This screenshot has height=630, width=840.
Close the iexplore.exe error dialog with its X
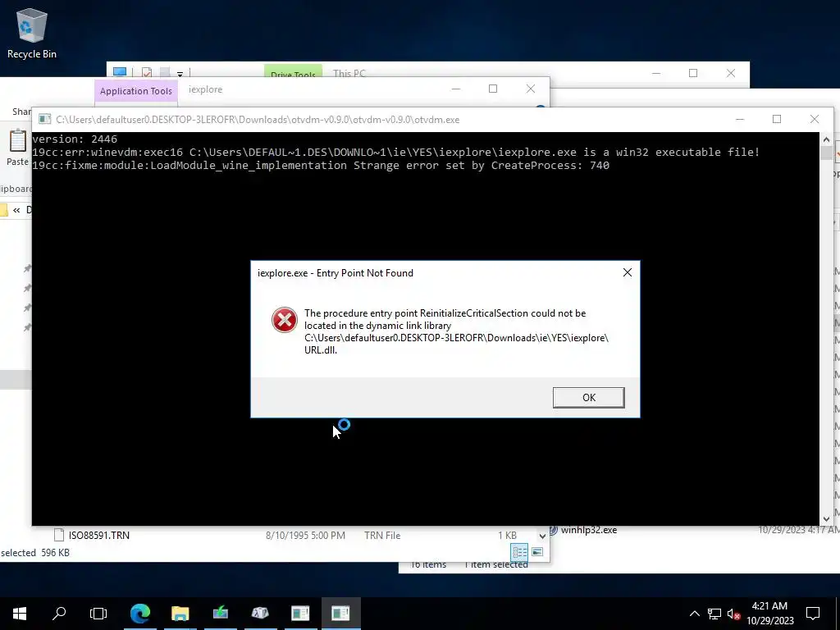click(x=628, y=272)
